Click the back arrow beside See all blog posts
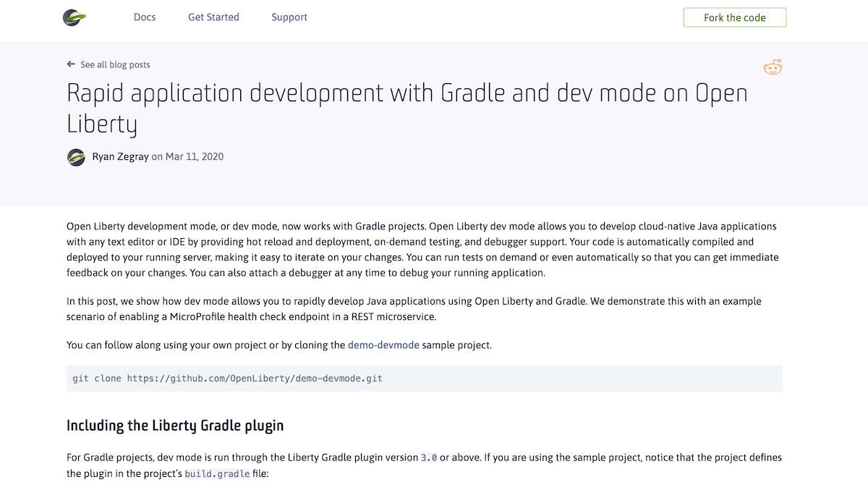The width and height of the screenshot is (868, 490). [71, 64]
